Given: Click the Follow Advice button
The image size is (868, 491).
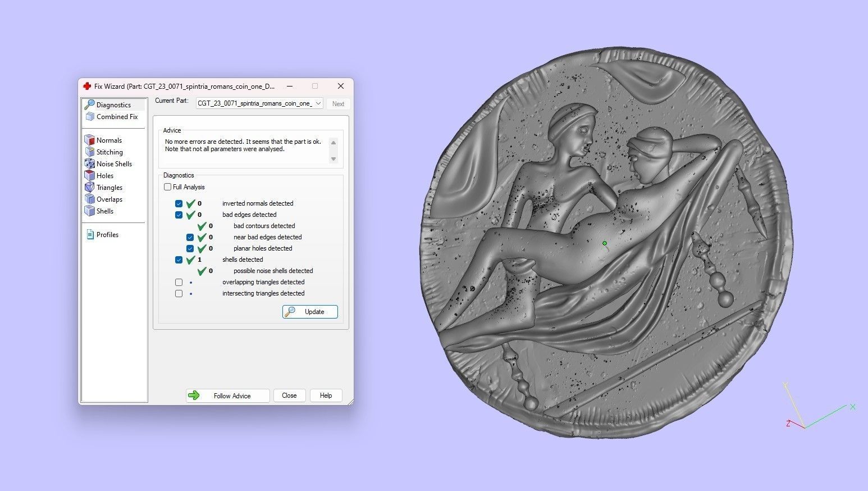Looking at the screenshot, I should point(228,395).
